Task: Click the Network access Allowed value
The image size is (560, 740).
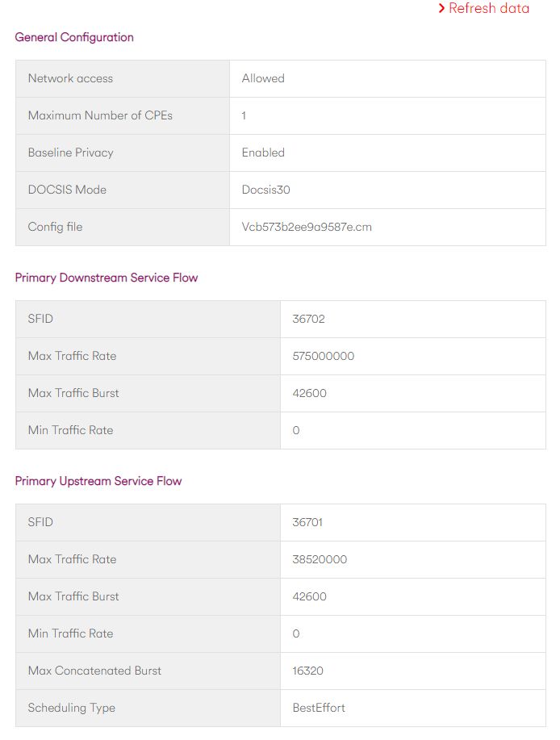Action: coord(263,78)
